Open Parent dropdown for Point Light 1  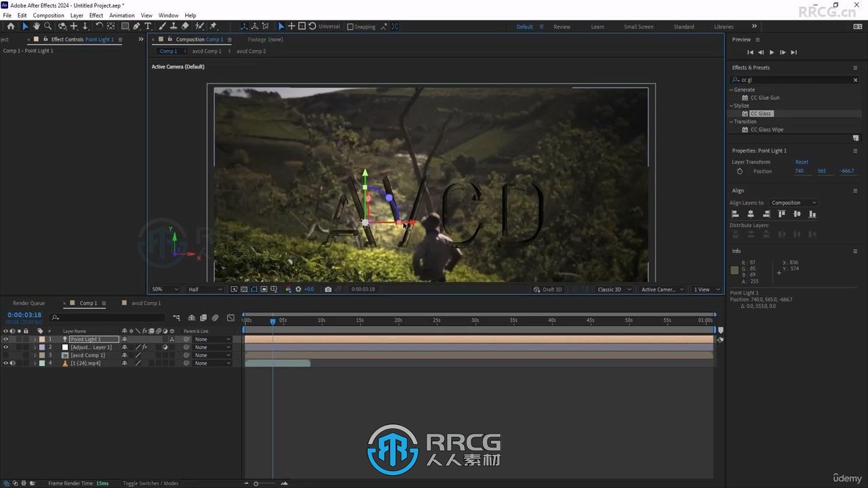click(212, 339)
